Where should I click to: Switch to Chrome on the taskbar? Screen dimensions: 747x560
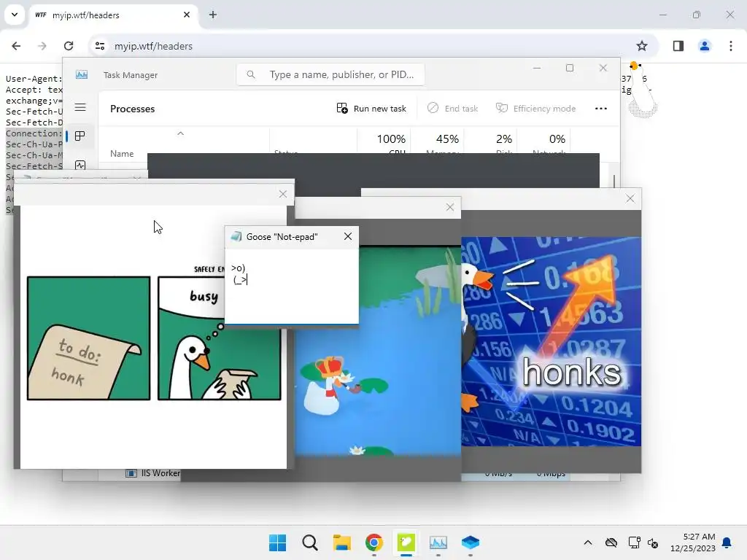374,542
